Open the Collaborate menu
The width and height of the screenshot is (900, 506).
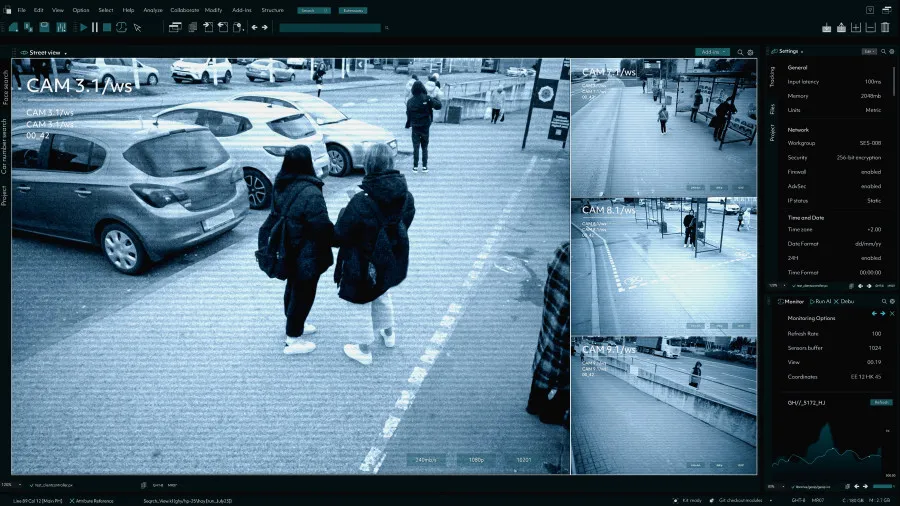[184, 10]
